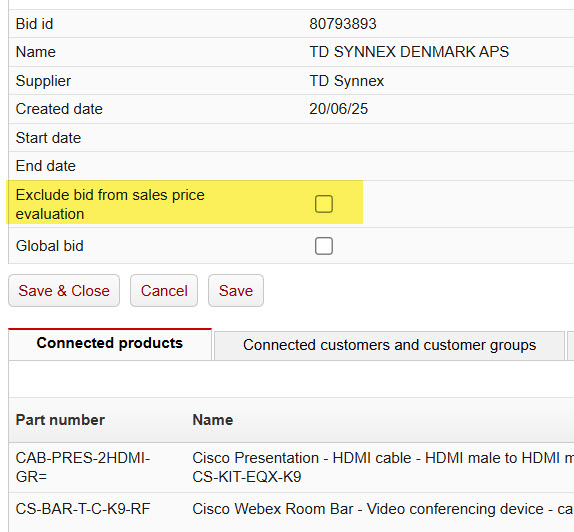Click the End date label
Viewport: 574px width, 532px height.
pyautogui.click(x=46, y=166)
